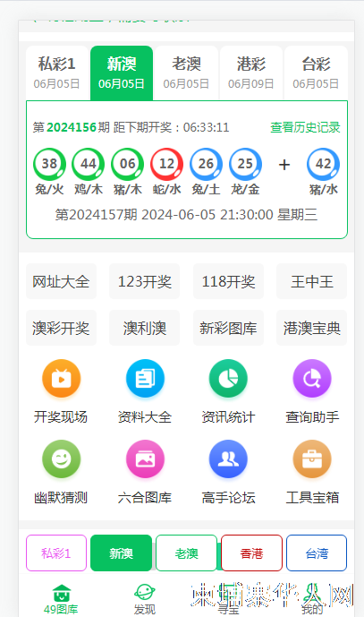Select the 老澳 filter button
The width and height of the screenshot is (364, 617).
click(186, 553)
